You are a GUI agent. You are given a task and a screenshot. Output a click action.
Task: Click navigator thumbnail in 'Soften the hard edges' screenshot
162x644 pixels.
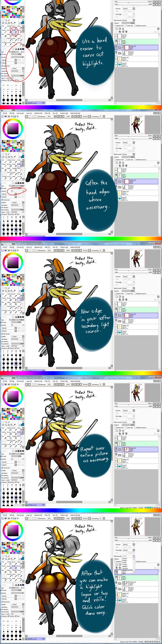(137, 124)
